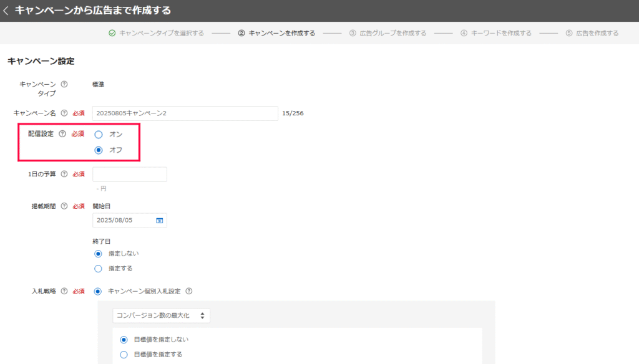Click help icon next to キャンペーン名
The width and height of the screenshot is (639, 364).
coord(64,113)
